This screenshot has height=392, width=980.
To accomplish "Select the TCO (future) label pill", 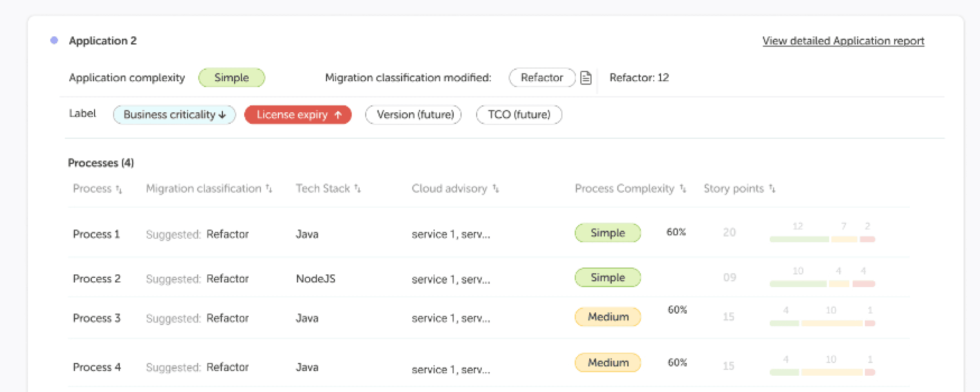I will tap(519, 115).
